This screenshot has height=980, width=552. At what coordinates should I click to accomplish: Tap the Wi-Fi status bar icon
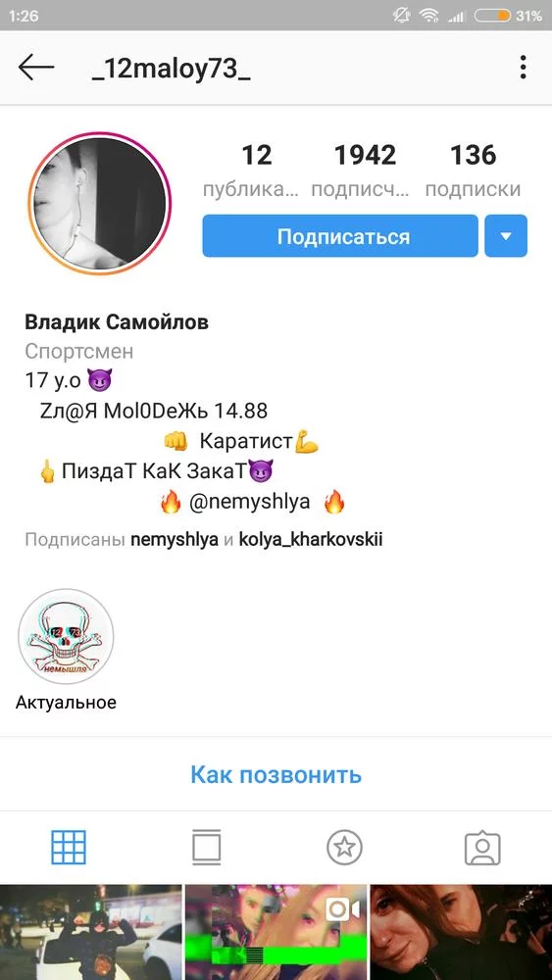click(x=428, y=15)
